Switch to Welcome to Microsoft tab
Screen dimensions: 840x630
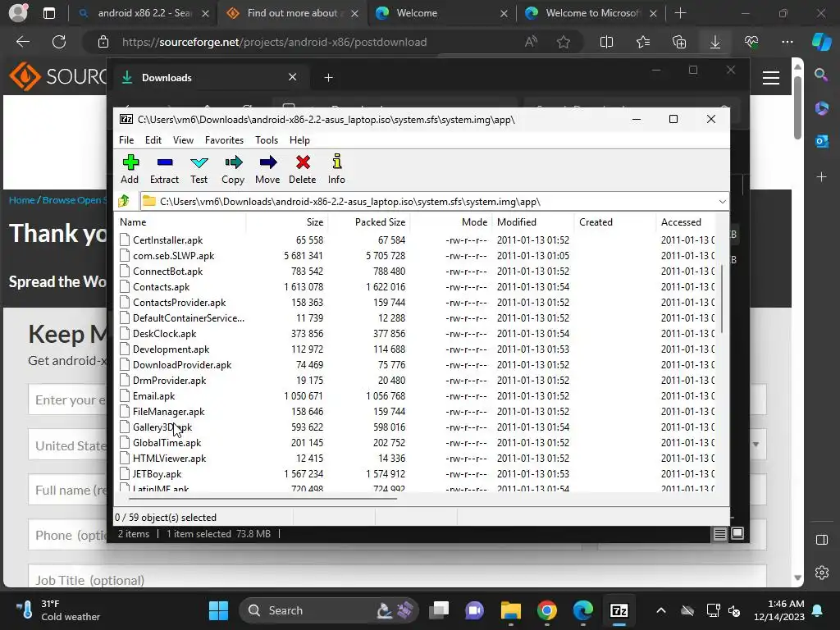[x=591, y=13]
